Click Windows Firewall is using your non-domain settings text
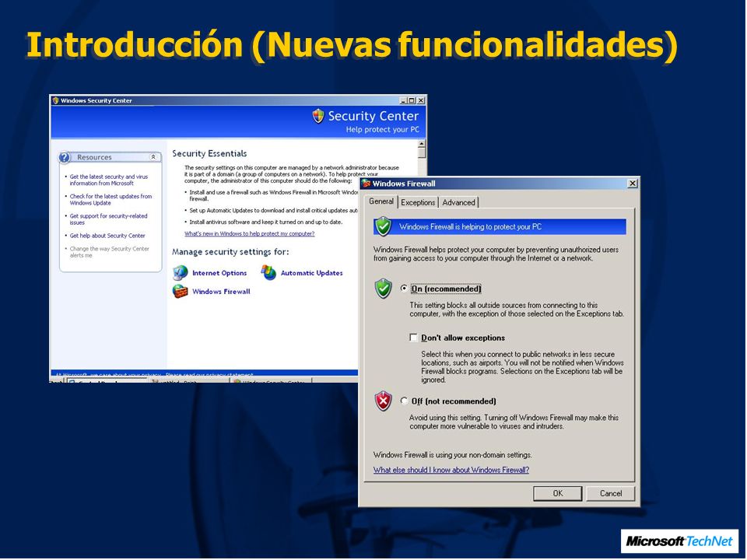This screenshot has height=560, width=747. 453,455
